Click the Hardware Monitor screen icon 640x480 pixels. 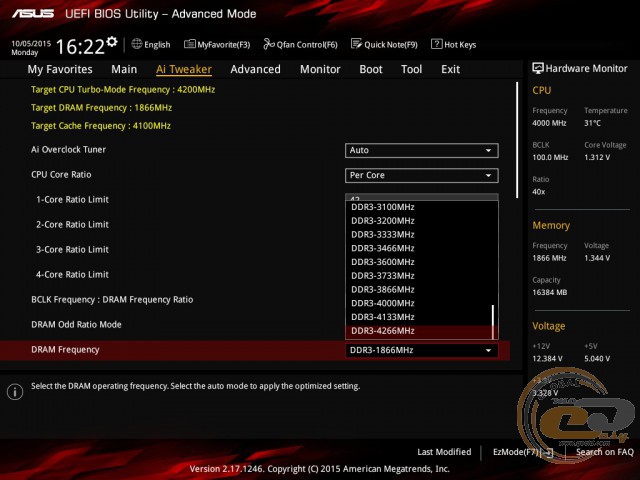(x=538, y=68)
